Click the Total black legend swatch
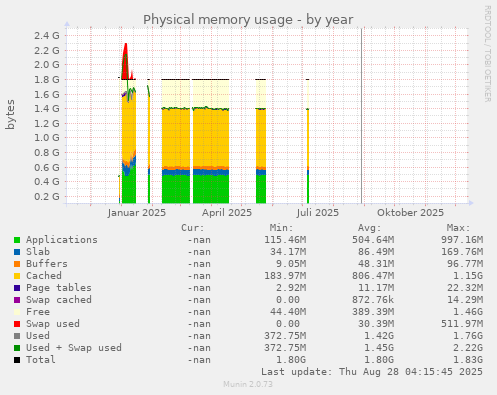 17,360
